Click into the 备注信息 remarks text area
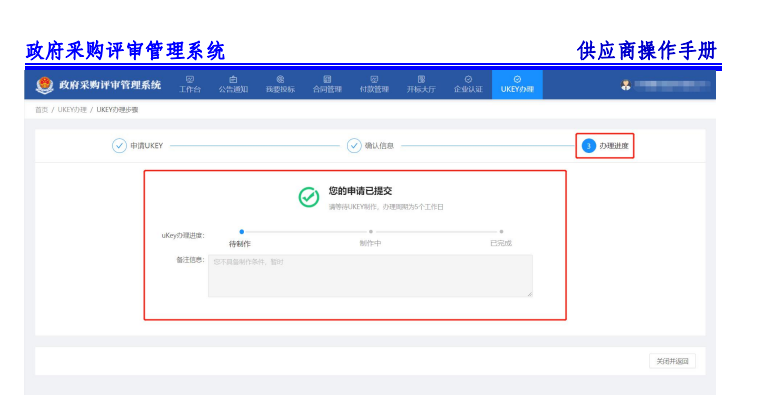This screenshot has height=414, width=758. point(370,275)
